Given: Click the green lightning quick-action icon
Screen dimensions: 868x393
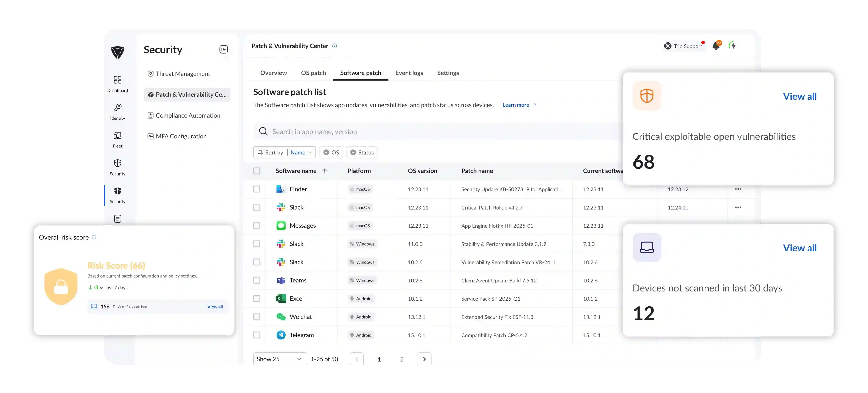Looking at the screenshot, I should [x=732, y=45].
